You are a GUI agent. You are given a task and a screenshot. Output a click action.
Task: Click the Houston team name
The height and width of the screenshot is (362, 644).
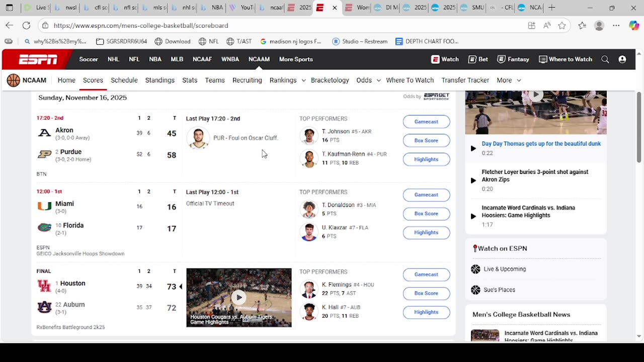click(73, 284)
